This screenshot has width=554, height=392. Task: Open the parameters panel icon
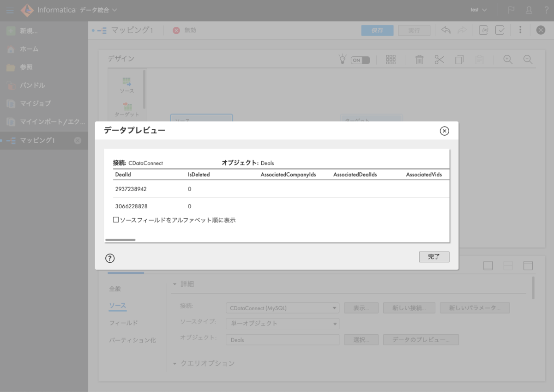(x=483, y=30)
